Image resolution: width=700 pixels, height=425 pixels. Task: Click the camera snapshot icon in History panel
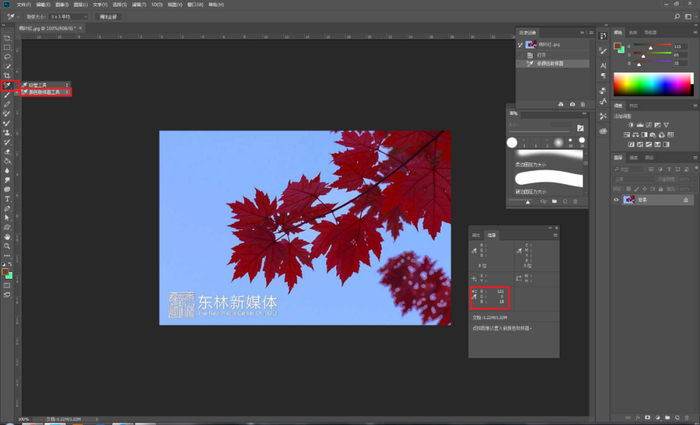tap(573, 104)
